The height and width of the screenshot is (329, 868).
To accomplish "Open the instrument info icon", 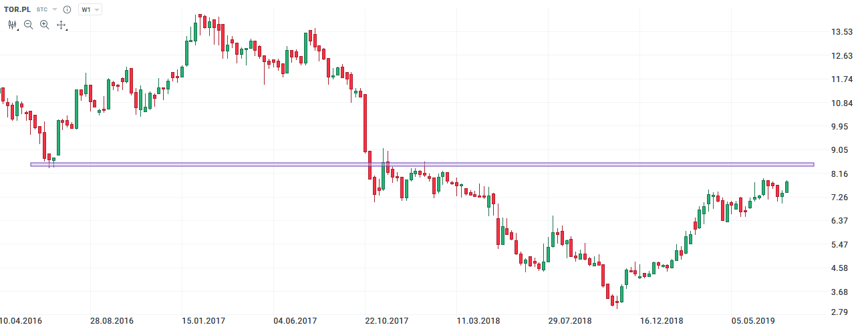I will click(x=67, y=10).
